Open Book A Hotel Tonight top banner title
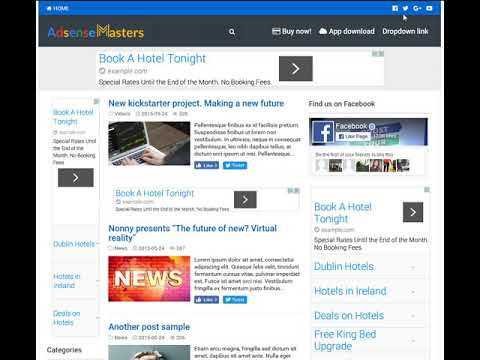This screenshot has height=360, width=480. click(x=152, y=59)
